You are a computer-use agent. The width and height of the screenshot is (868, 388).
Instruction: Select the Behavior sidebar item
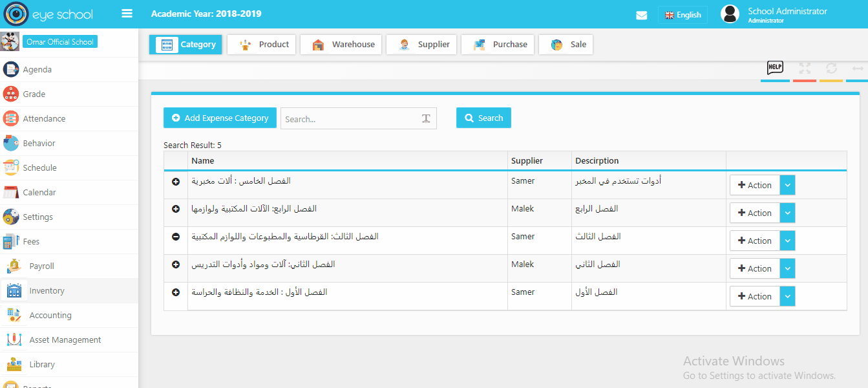(x=69, y=144)
